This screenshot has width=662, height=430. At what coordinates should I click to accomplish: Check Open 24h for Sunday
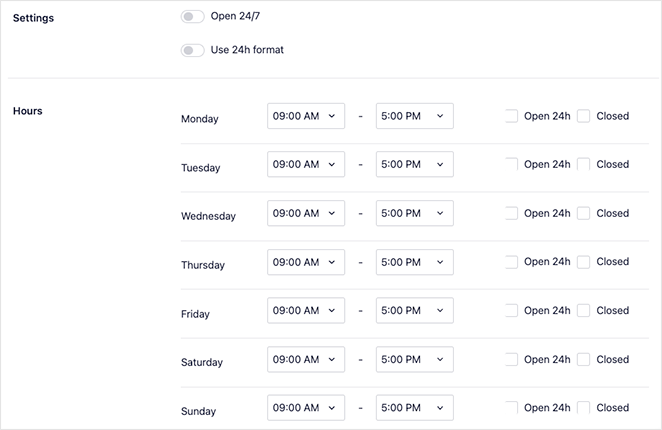(511, 408)
